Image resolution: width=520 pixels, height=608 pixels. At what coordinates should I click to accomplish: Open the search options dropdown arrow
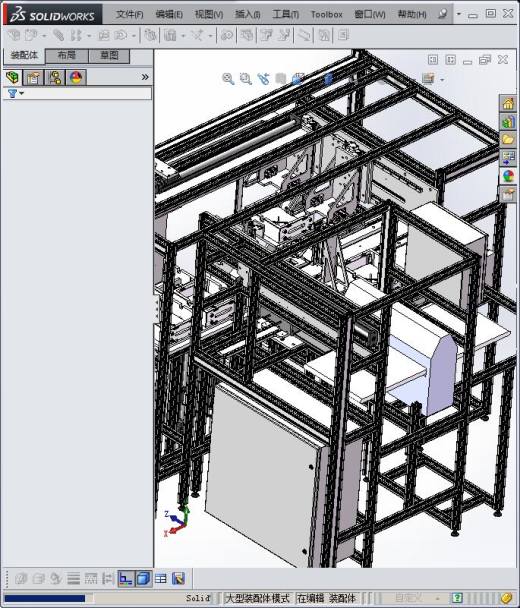[459, 14]
